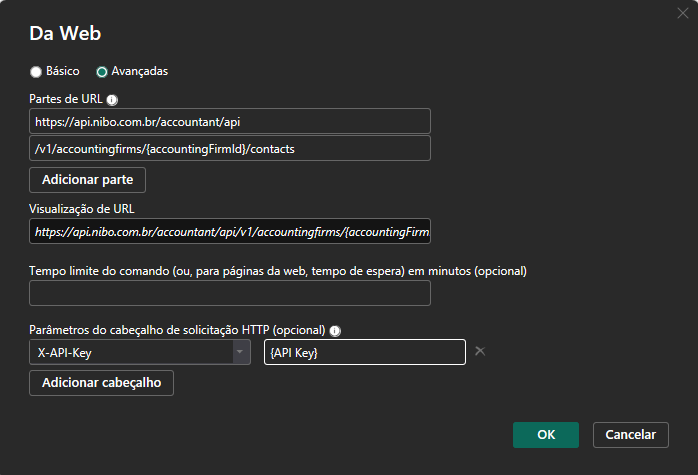Click into the X-API-Key combo box text
Viewport: 698px width, 475px height.
[x=131, y=352]
